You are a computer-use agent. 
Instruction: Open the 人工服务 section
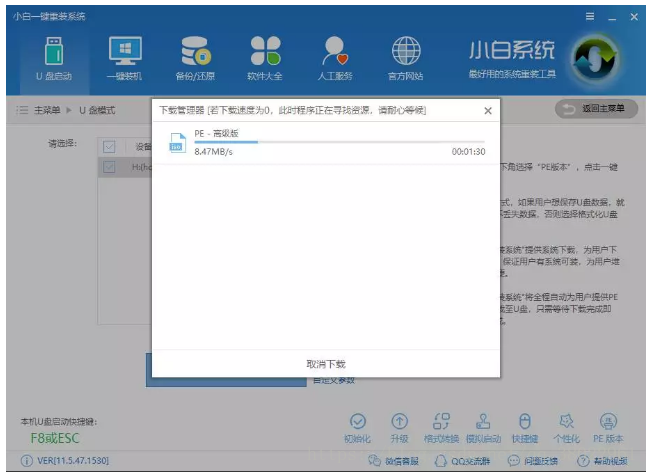(x=335, y=59)
